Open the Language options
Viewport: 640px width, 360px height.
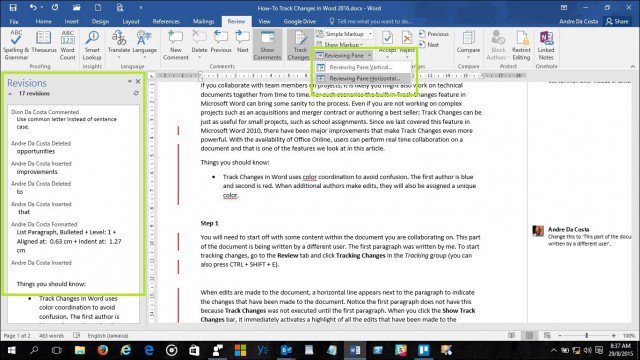[144, 44]
